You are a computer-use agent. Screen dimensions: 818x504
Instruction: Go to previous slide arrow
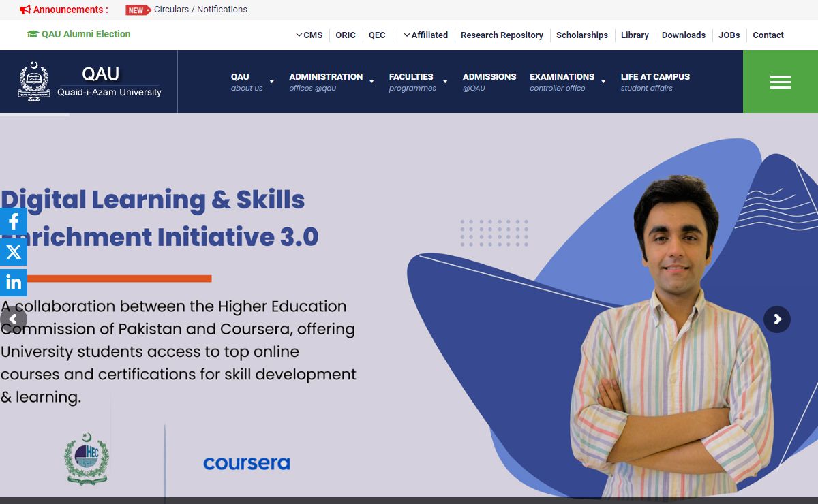(x=13, y=319)
